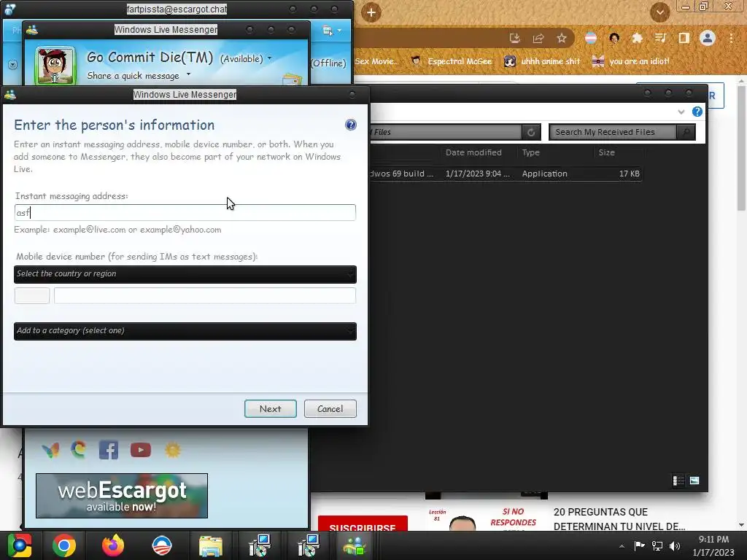Click the YouTube icon in Messenger
747x560 pixels.
click(141, 450)
